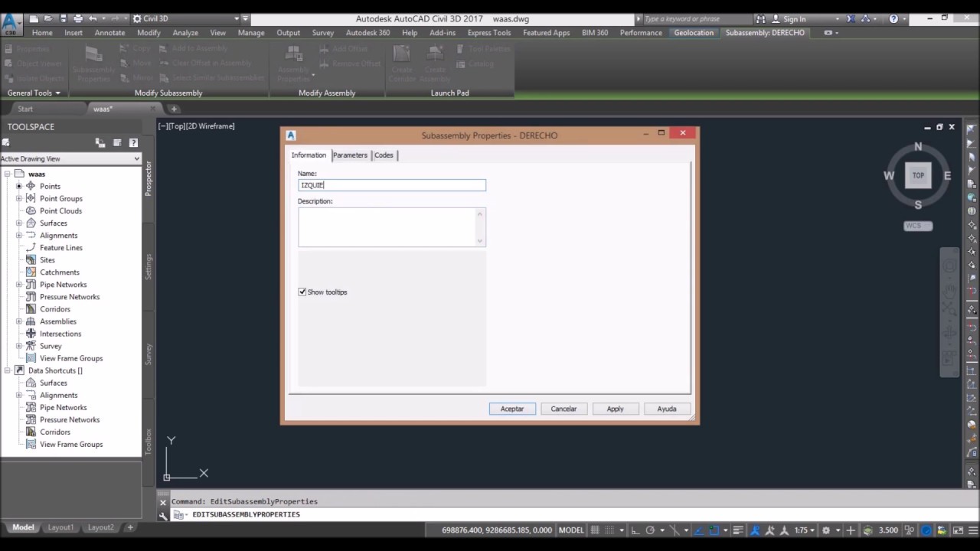Toggle snap mode in status bar
The width and height of the screenshot is (980, 551).
click(x=610, y=530)
